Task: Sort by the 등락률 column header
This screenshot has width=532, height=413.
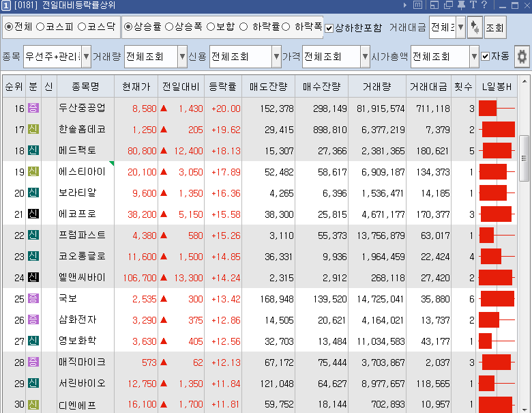Action: 223,87
